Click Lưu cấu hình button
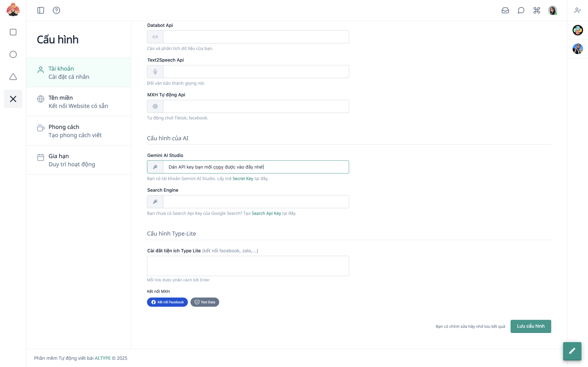 coord(531,326)
